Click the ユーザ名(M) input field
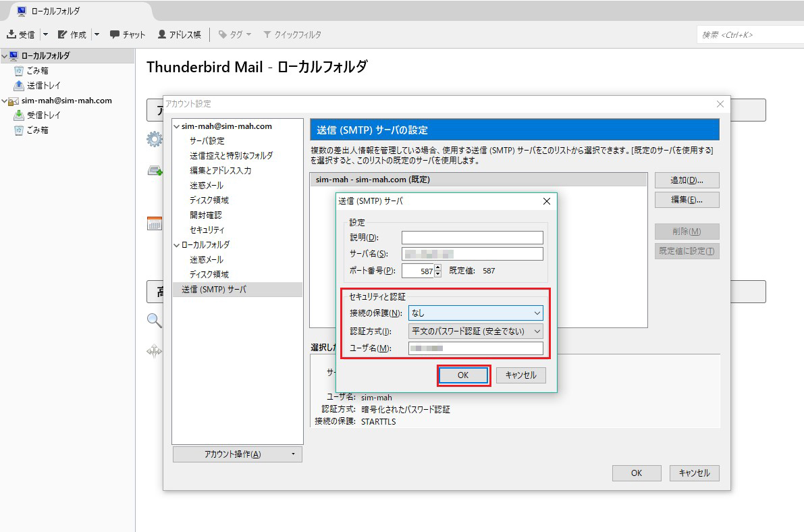Viewport: 804px width, 532px height. point(475,349)
